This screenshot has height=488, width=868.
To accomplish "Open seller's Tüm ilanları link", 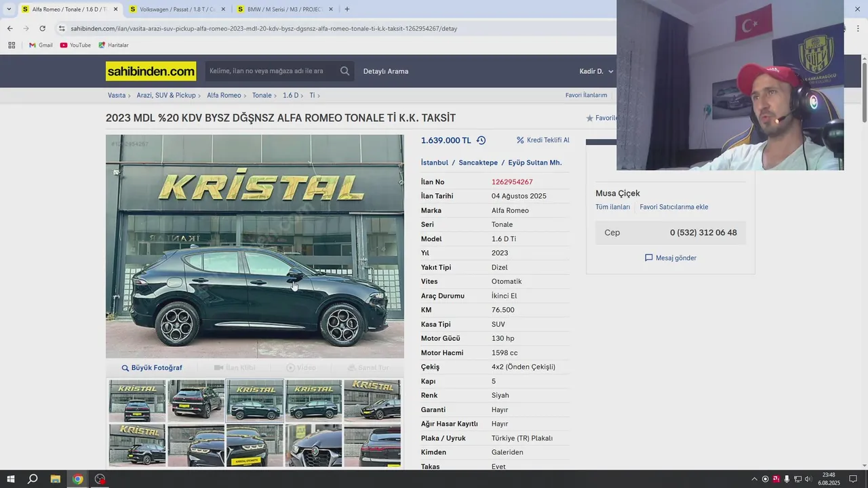I will click(x=613, y=207).
